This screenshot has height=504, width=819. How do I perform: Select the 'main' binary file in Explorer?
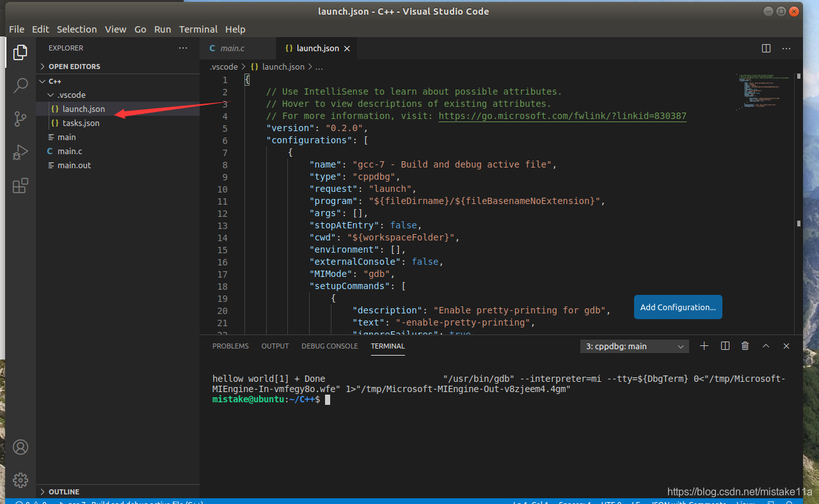click(118, 137)
